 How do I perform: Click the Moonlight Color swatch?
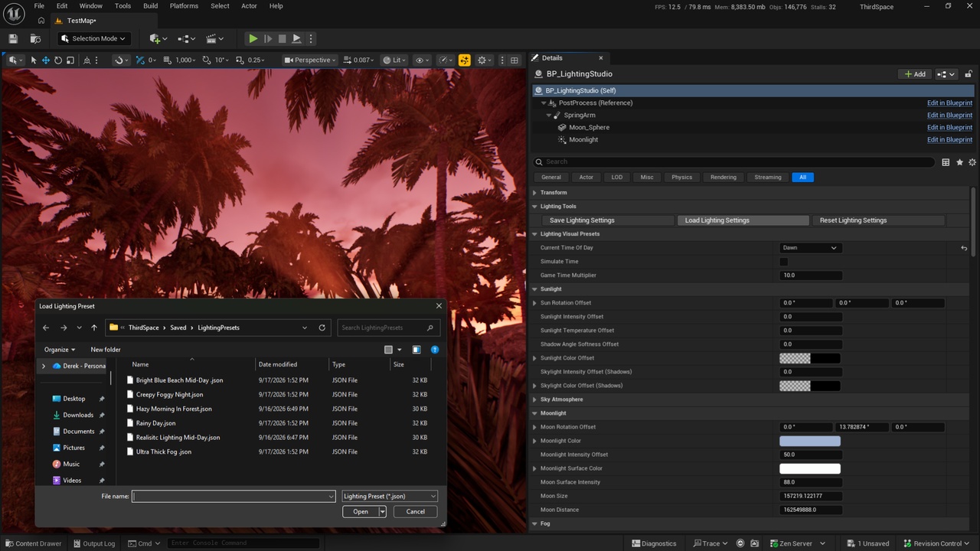[810, 441]
